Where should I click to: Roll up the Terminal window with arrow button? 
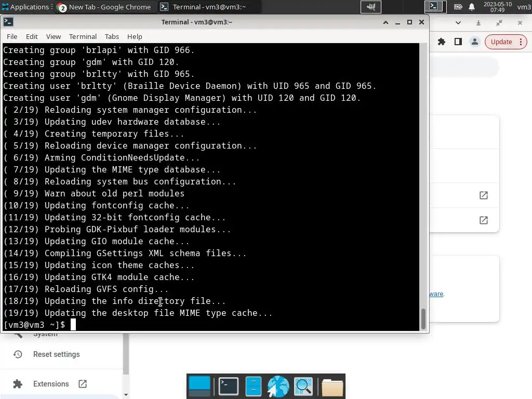pos(386,22)
